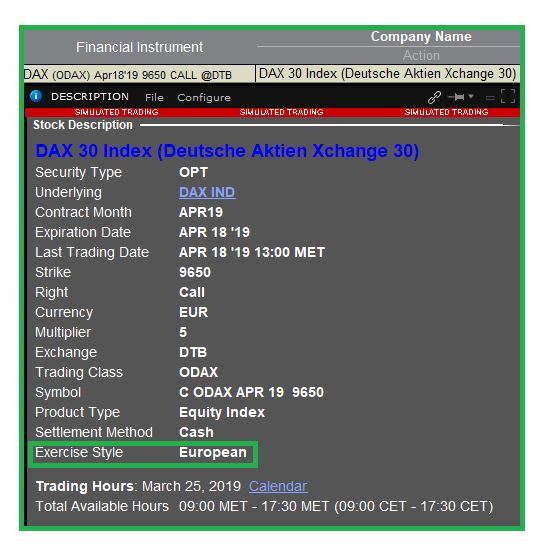Image resolution: width=542 pixels, height=557 pixels.
Task: Click the blue info icon beside DESCRIPTION
Action: pyautogui.click(x=36, y=96)
